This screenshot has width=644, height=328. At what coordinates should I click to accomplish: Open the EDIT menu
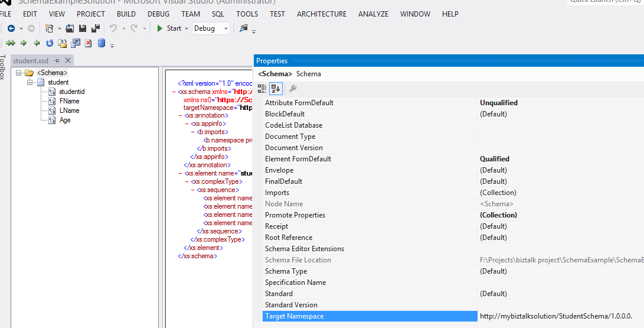click(x=30, y=14)
